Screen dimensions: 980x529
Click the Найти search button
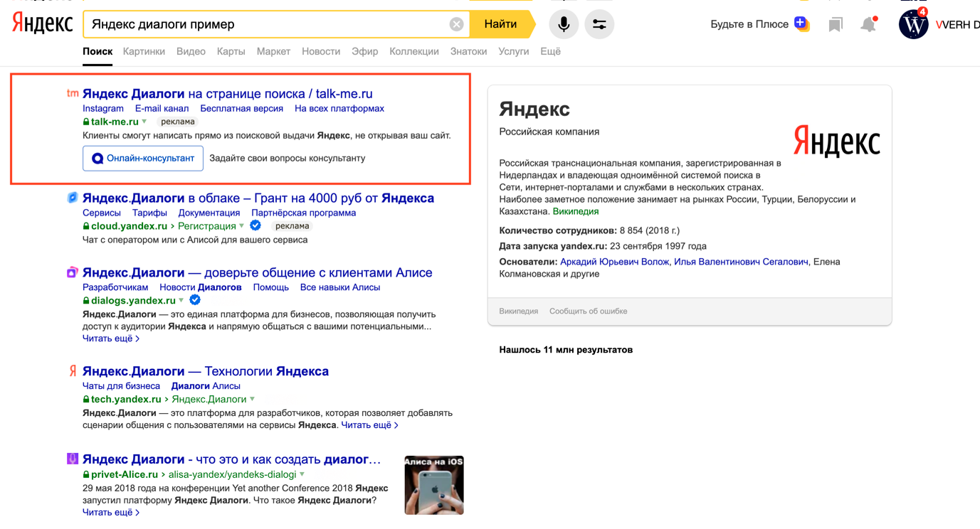pyautogui.click(x=502, y=24)
